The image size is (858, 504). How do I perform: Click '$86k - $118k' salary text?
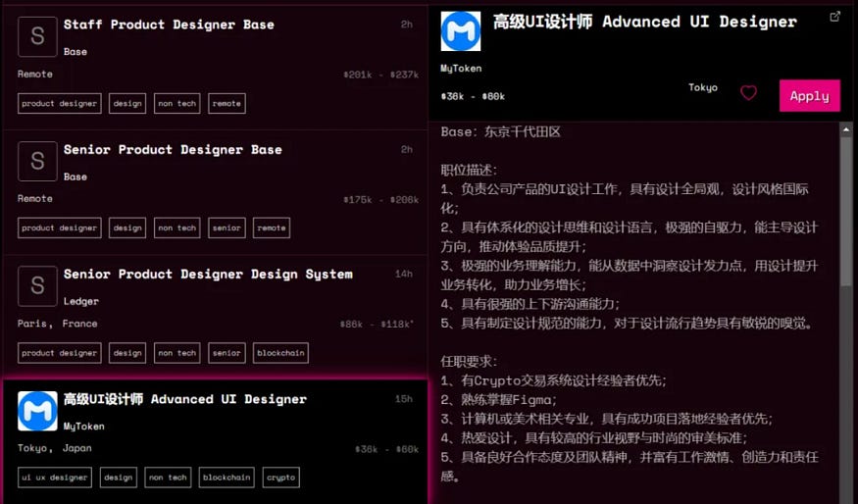tap(377, 325)
